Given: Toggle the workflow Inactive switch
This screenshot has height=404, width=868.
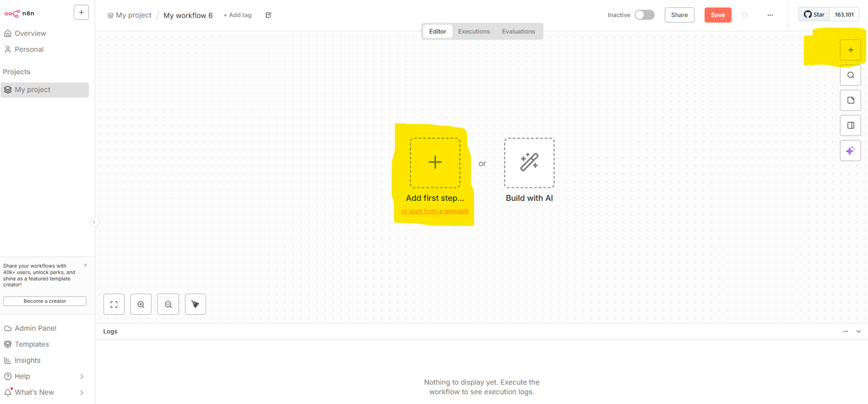Looking at the screenshot, I should (644, 15).
